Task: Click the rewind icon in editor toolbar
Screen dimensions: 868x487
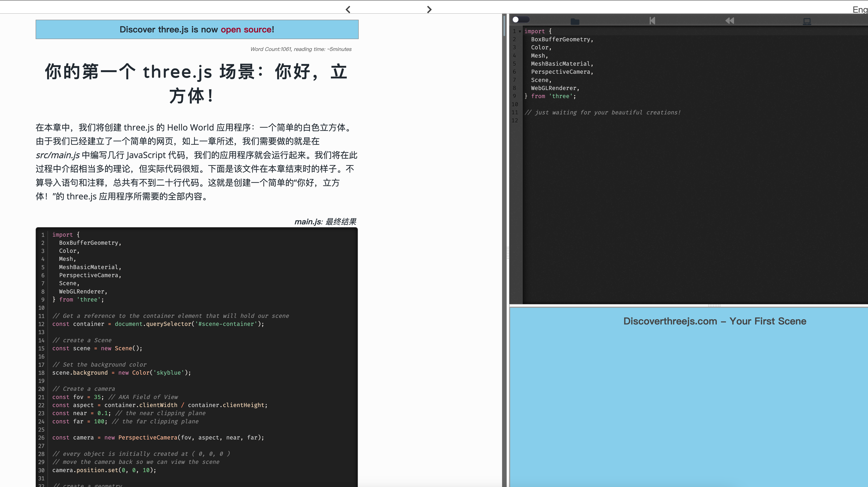Action: point(729,21)
